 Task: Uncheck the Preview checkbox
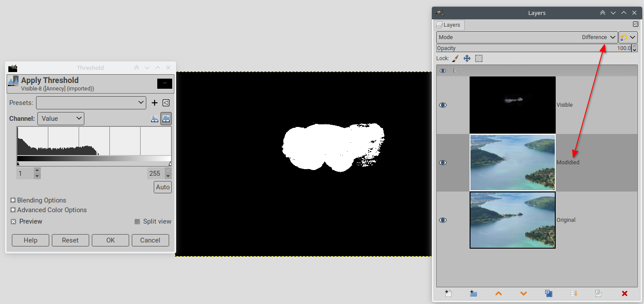tap(14, 221)
